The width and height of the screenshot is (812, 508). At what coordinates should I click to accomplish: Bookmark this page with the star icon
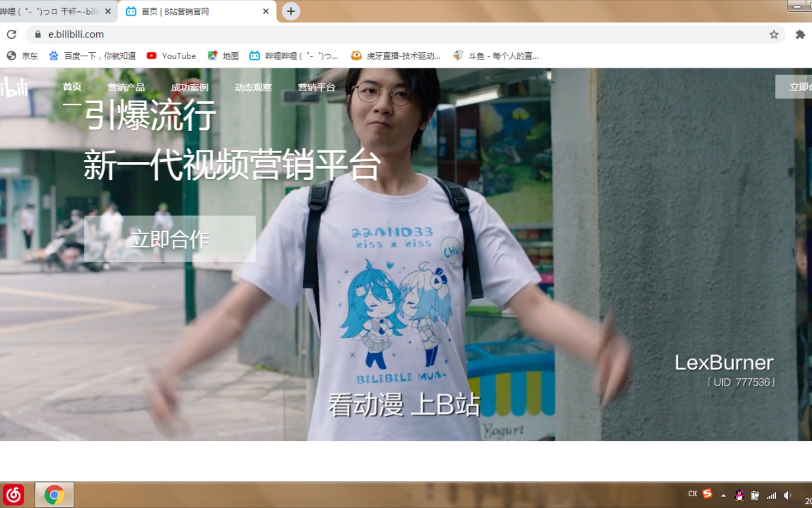[x=774, y=34]
